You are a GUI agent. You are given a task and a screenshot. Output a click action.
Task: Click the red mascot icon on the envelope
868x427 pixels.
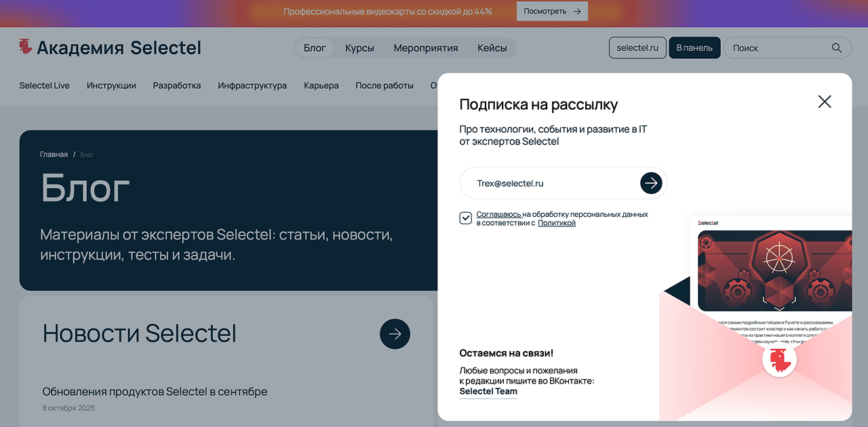(x=778, y=361)
